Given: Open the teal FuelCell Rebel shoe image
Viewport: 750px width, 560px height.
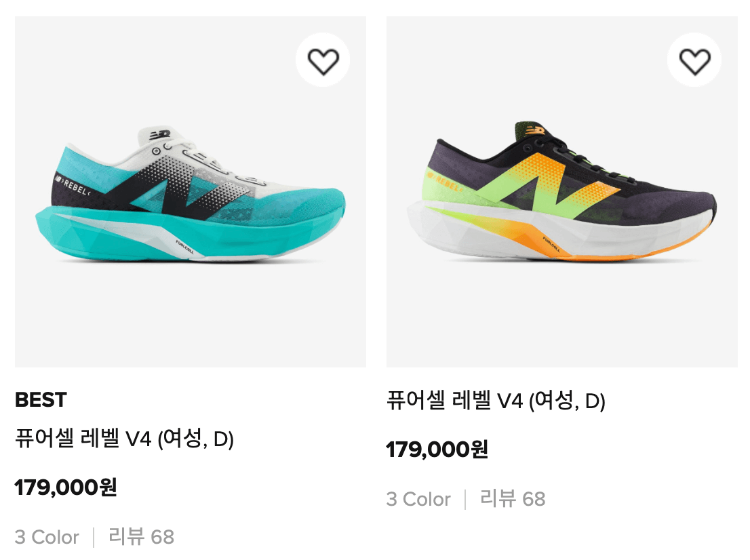Looking at the screenshot, I should (191, 192).
